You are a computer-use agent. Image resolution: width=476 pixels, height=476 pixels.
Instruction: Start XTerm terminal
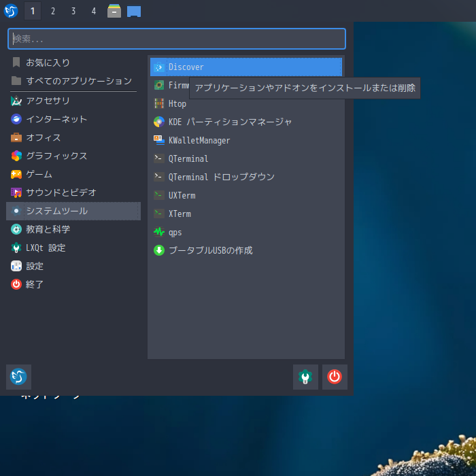[x=180, y=214]
